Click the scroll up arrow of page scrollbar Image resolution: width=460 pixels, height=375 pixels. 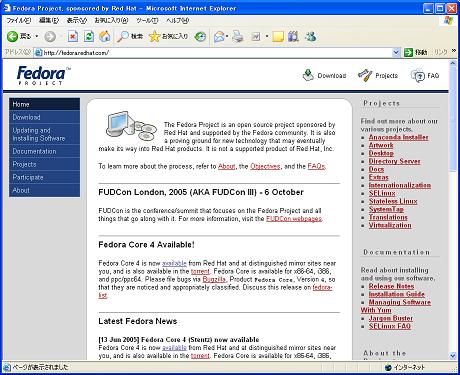click(453, 63)
